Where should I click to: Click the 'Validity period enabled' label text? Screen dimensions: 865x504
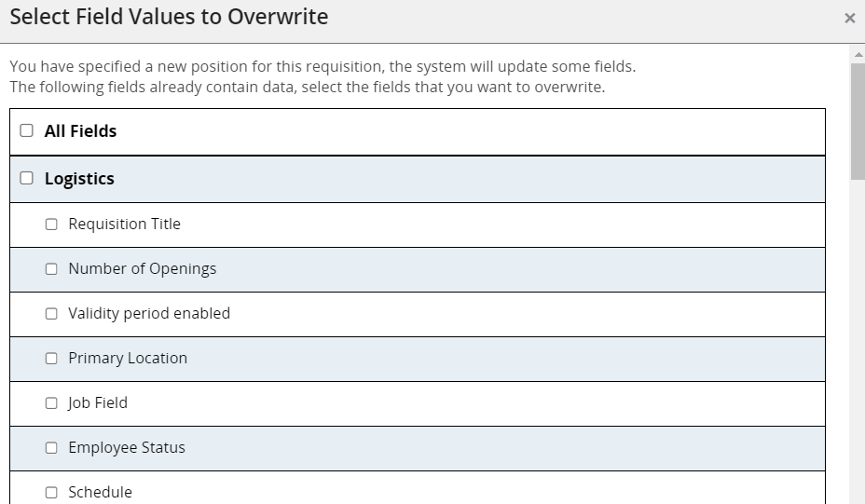tap(149, 313)
